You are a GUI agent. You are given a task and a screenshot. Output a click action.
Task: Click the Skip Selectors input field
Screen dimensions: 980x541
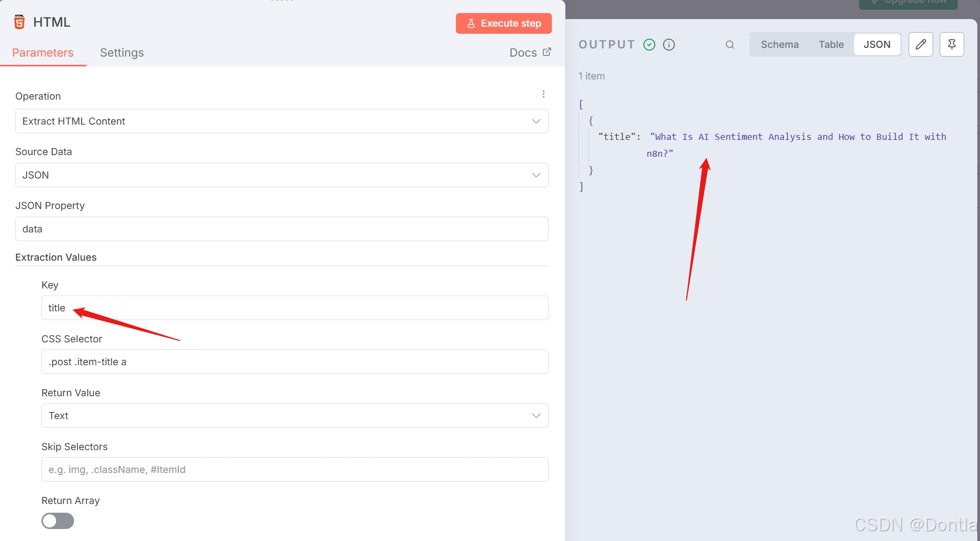(295, 470)
